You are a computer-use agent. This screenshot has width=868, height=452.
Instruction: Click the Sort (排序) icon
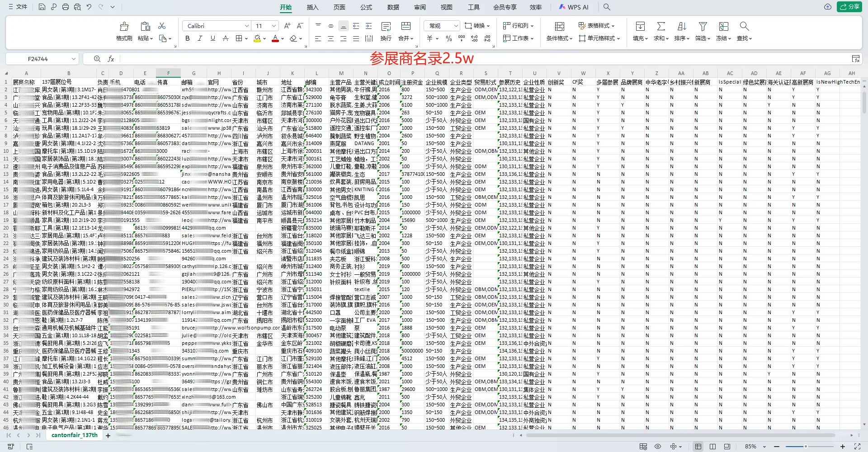[x=682, y=26]
